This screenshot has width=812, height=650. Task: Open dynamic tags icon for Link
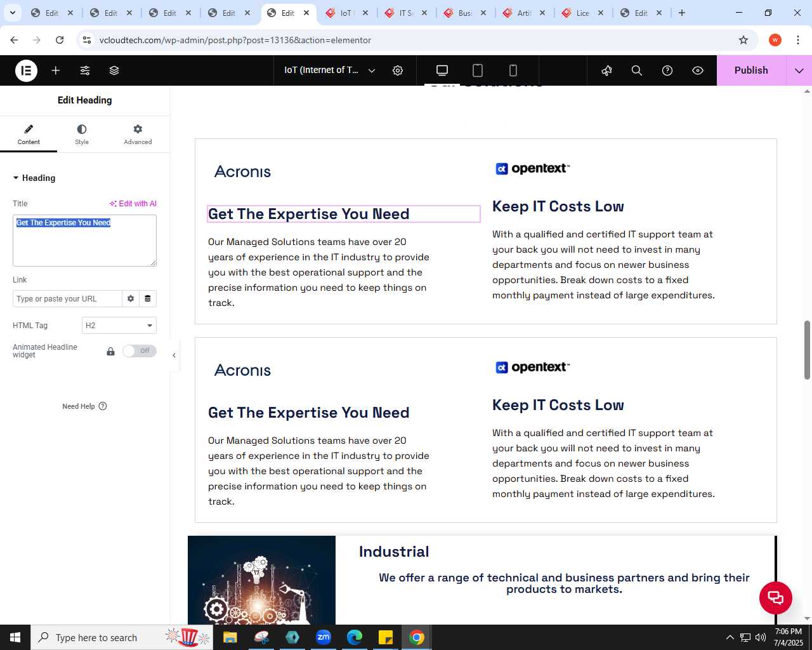[148, 299]
